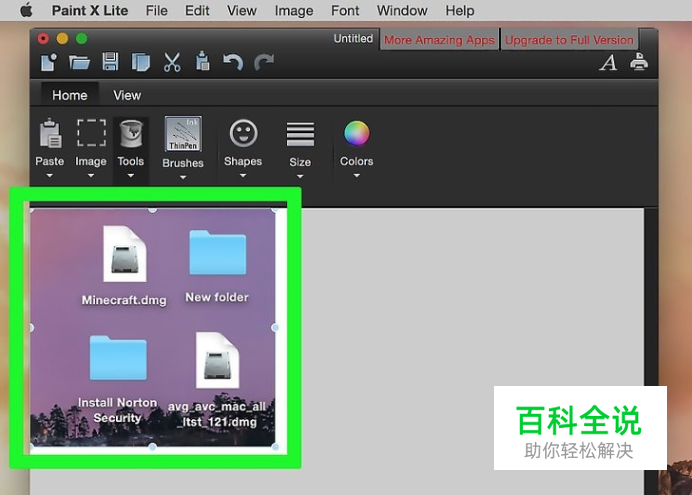Expand the Image dropdown arrow
692x495 pixels.
pyautogui.click(x=90, y=176)
